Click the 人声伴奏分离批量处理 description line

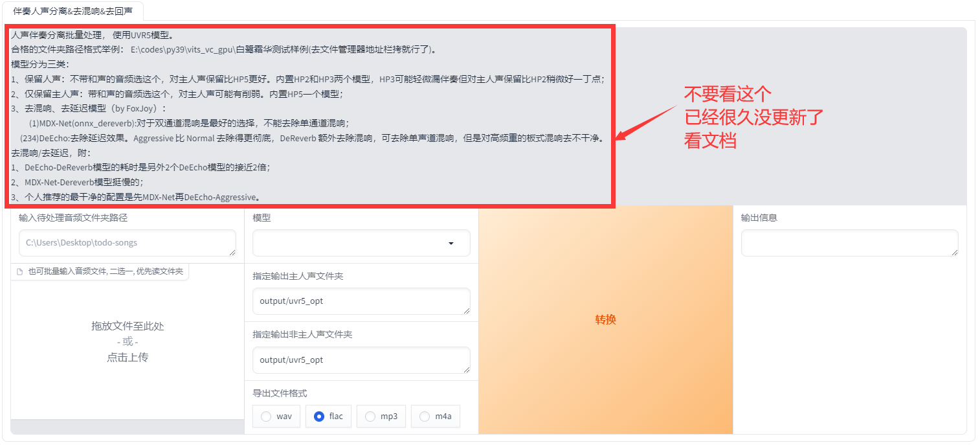pos(92,35)
